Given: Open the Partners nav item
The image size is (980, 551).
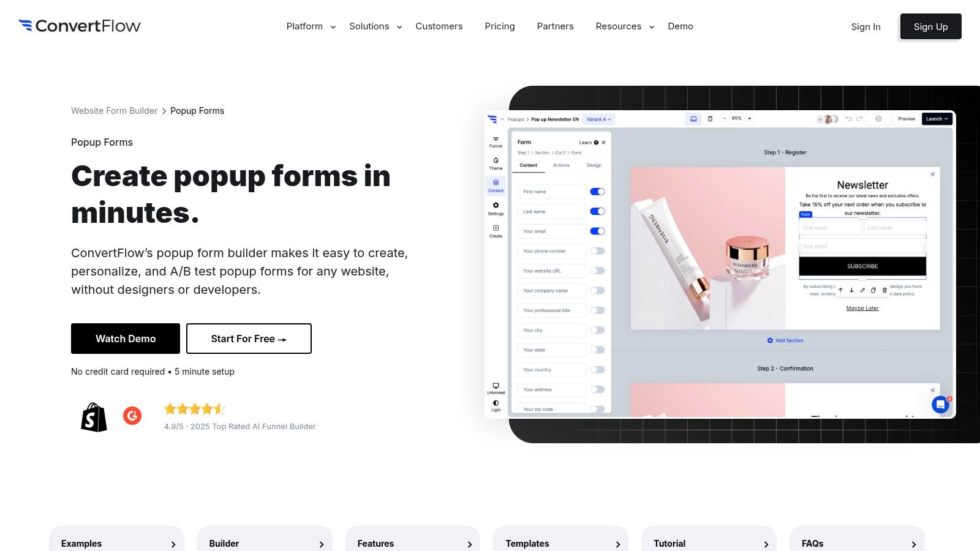Looking at the screenshot, I should click(556, 26).
